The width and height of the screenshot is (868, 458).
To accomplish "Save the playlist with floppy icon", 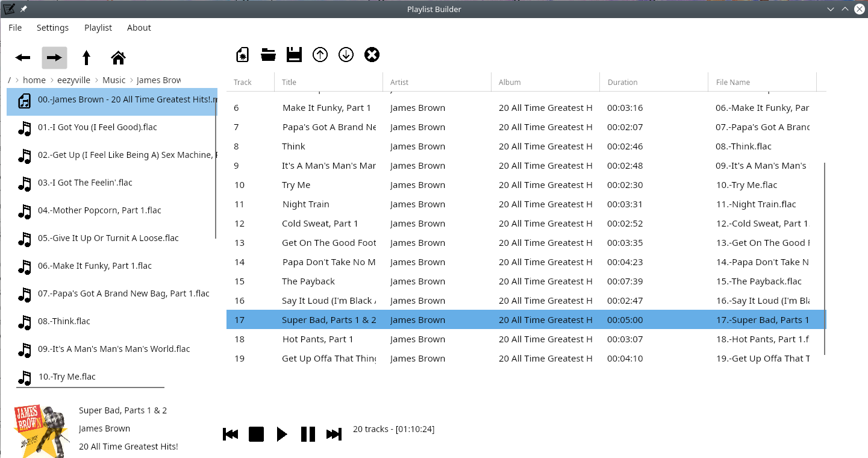I will (x=294, y=55).
